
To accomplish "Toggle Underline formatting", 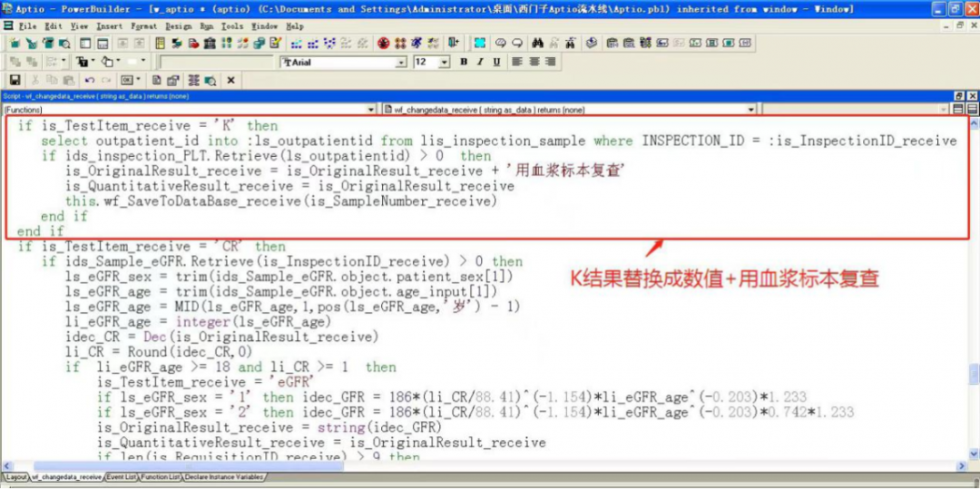I will tap(496, 62).
